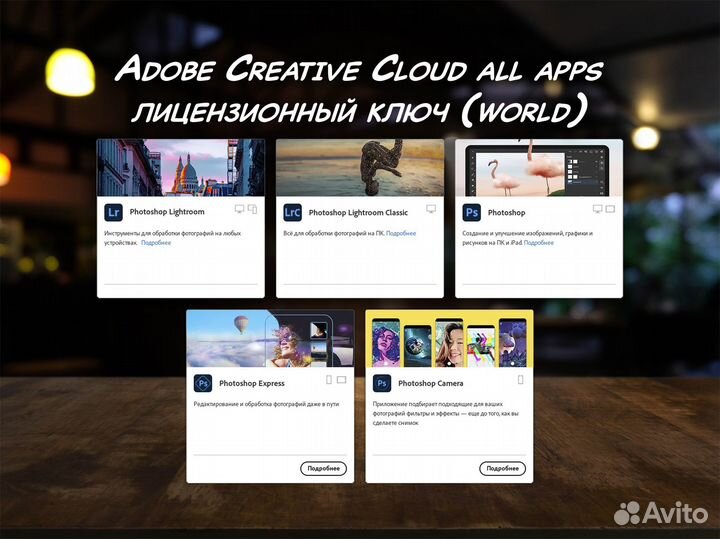This screenshot has height=539, width=720.
Task: Select the Photoshop Lightroom title text
Action: click(167, 212)
